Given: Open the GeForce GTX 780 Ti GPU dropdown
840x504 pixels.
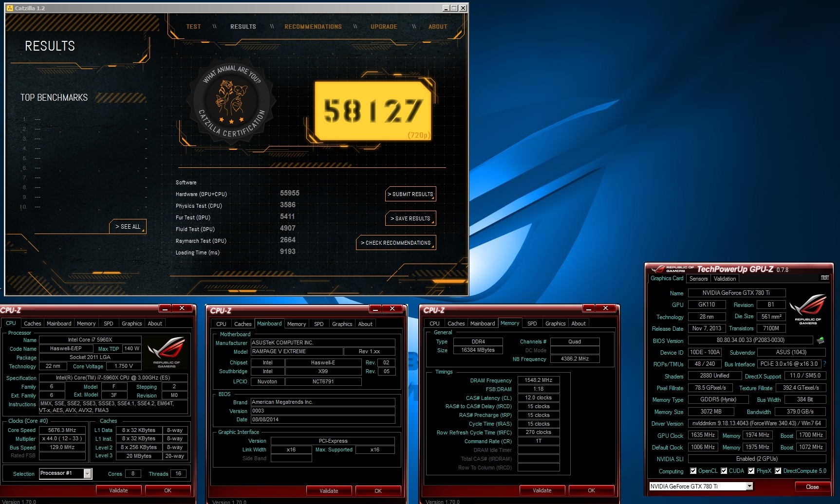Looking at the screenshot, I should (x=749, y=486).
